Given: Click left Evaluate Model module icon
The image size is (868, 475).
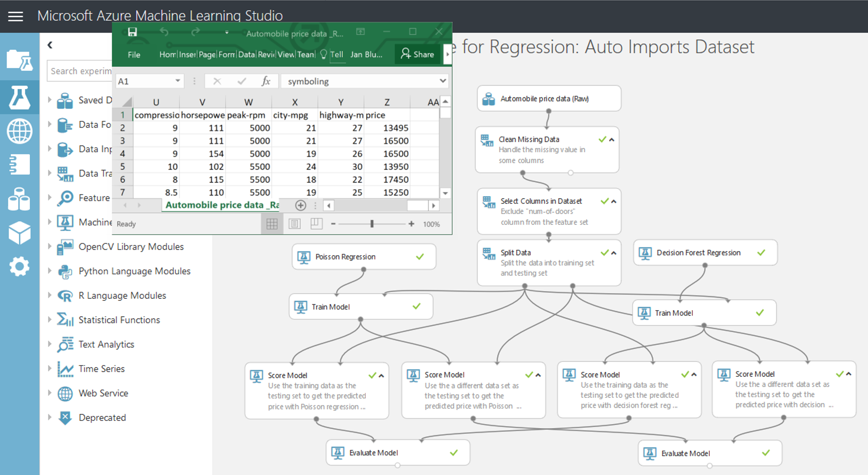Looking at the screenshot, I should [x=338, y=453].
